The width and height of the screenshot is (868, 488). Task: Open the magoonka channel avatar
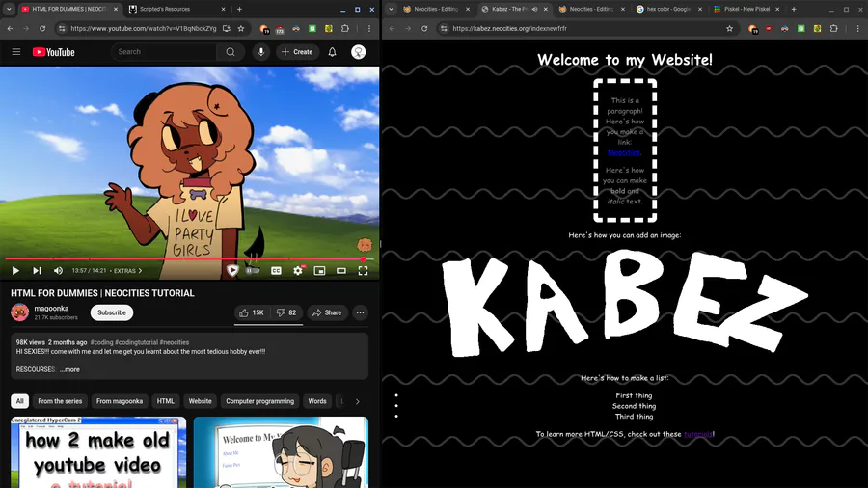tap(20, 312)
